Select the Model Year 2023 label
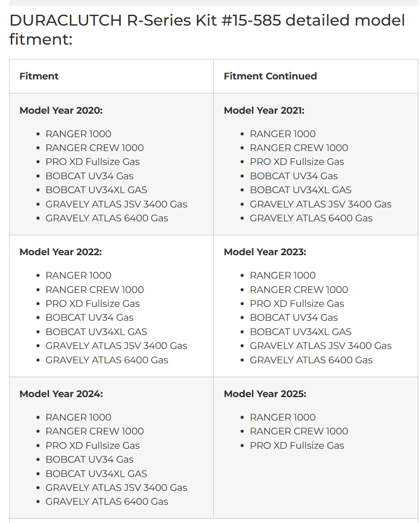420x523 pixels. coord(265,252)
